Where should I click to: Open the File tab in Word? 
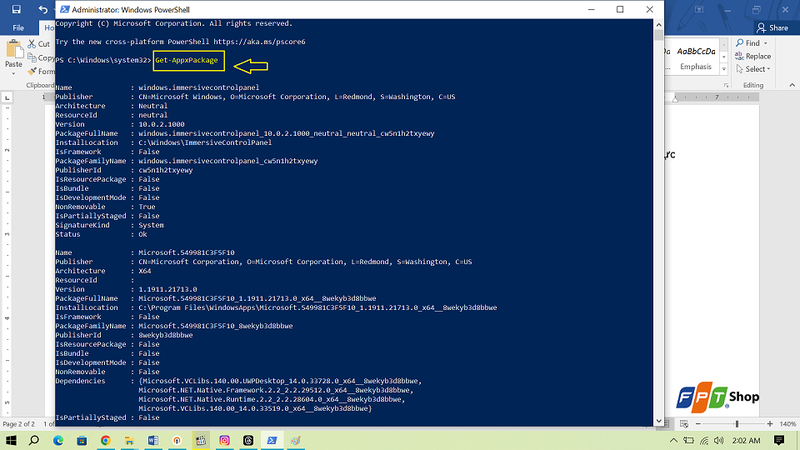pos(18,28)
